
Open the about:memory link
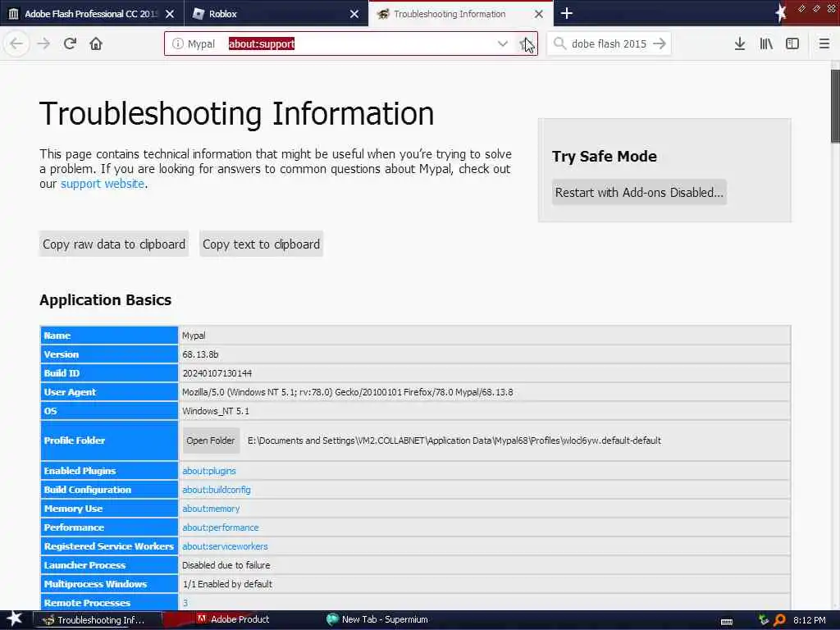pyautogui.click(x=211, y=509)
